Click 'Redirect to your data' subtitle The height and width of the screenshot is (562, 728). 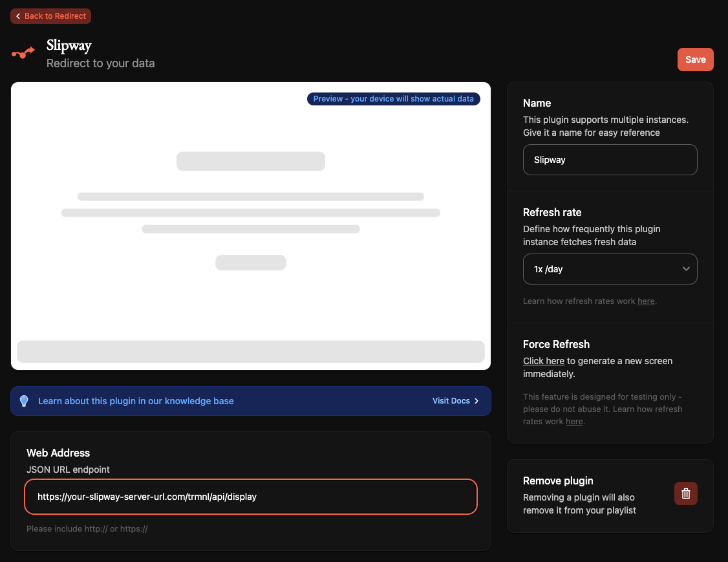click(x=101, y=63)
